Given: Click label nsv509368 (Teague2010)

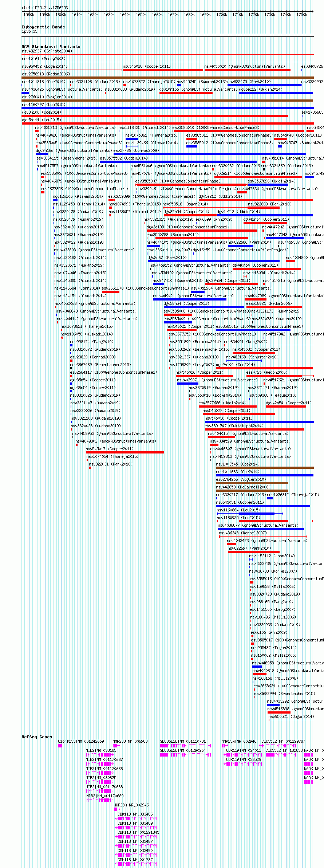Looking at the screenshot, I should pos(273,396).
